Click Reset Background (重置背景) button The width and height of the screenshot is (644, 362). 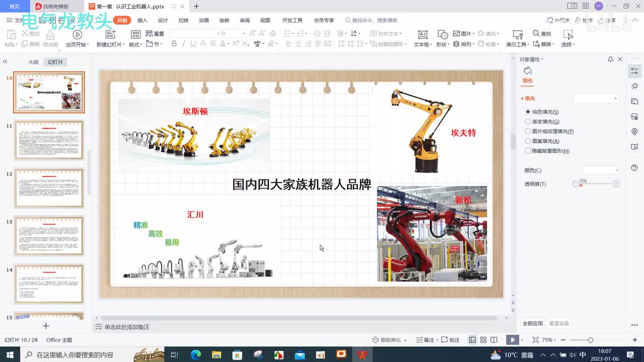click(x=559, y=323)
